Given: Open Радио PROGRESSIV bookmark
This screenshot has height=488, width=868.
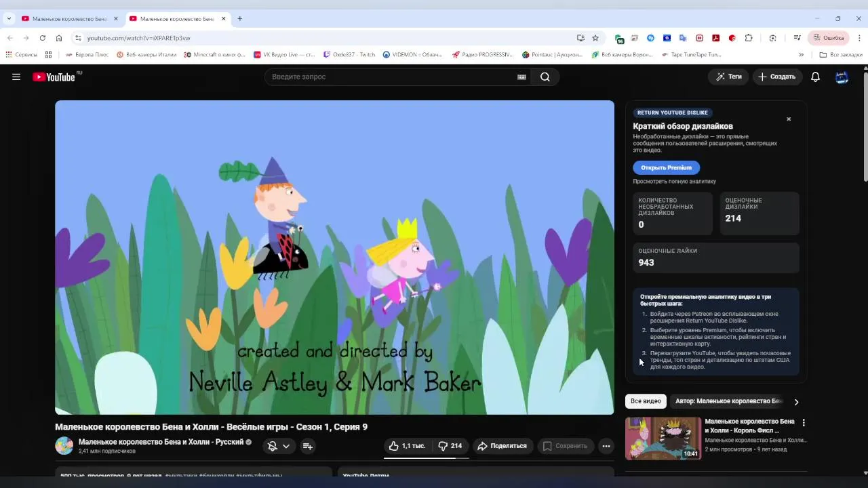Looking at the screenshot, I should (483, 55).
